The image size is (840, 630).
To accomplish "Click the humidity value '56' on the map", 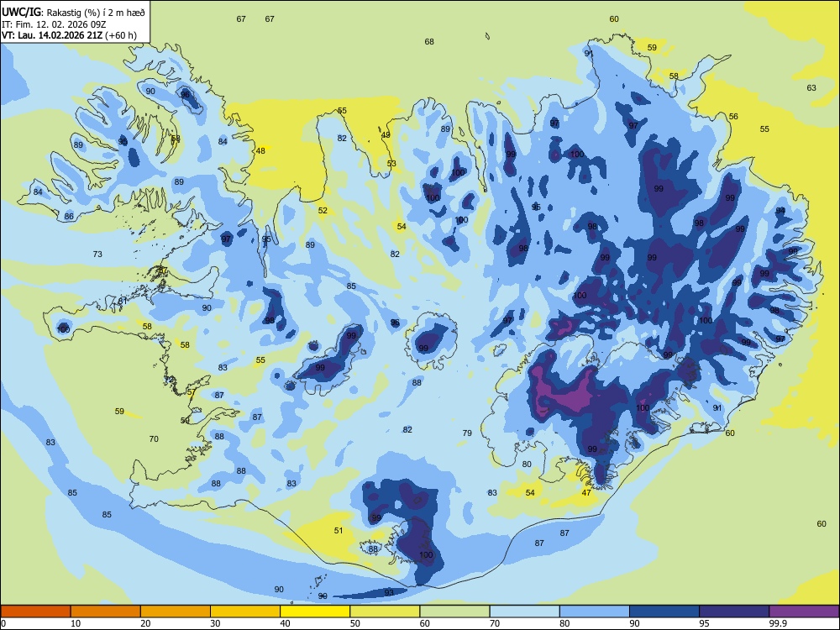I will pyautogui.click(x=733, y=116).
